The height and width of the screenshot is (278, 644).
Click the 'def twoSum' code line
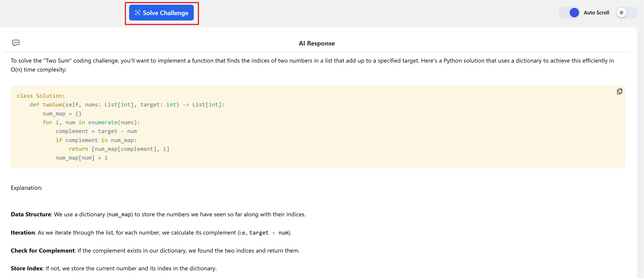(127, 105)
